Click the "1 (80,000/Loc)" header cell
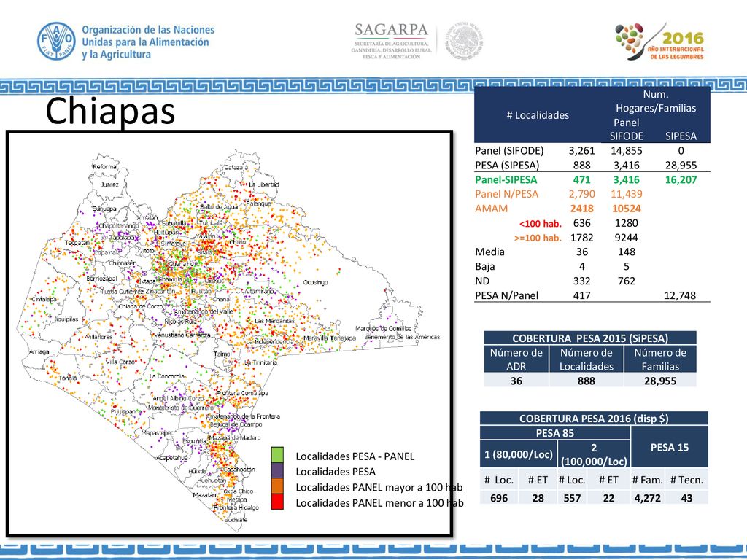 coord(519,454)
